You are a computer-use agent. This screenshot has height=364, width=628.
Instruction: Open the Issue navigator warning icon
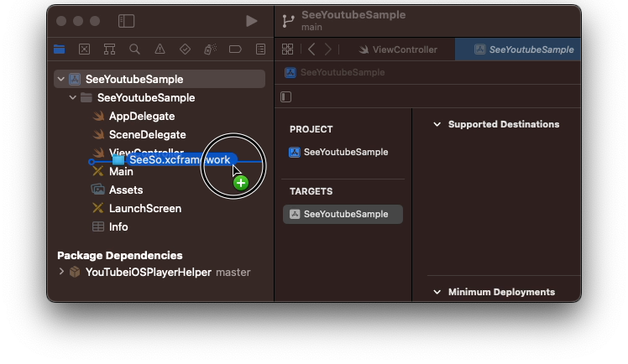tap(160, 49)
